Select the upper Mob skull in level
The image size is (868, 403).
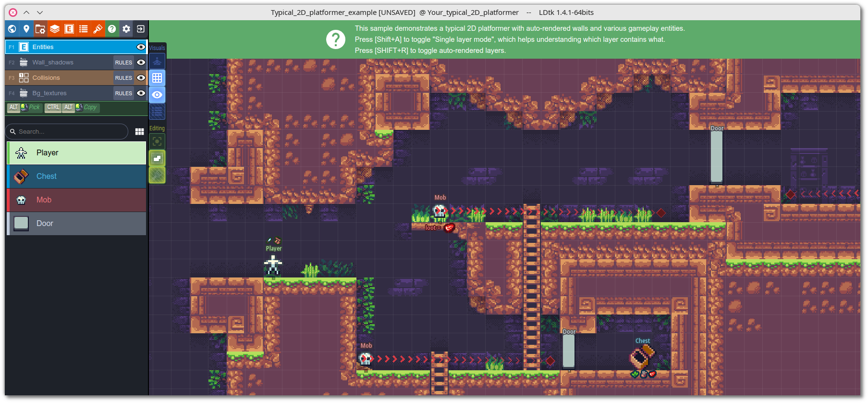pos(440,211)
